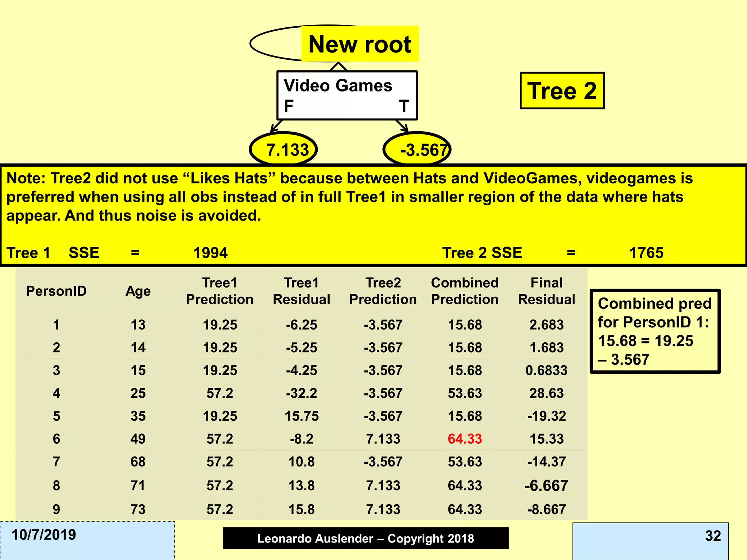Click the 15.75 Tree1 residual cell
This screenshot has height=560, width=747.
click(x=301, y=416)
